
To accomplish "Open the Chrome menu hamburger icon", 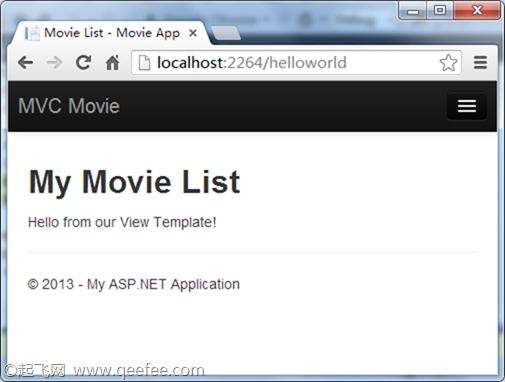I will (480, 63).
